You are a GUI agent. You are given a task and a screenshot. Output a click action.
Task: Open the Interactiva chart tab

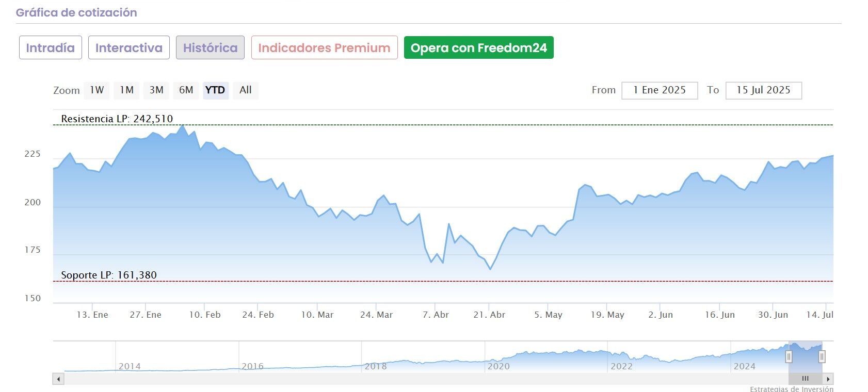(129, 48)
